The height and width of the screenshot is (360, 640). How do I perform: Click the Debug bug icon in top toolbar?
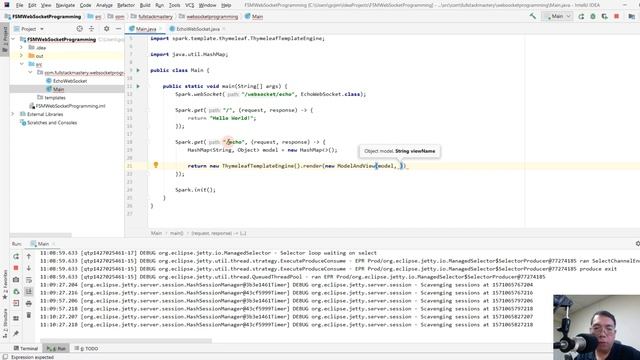(x=593, y=16)
